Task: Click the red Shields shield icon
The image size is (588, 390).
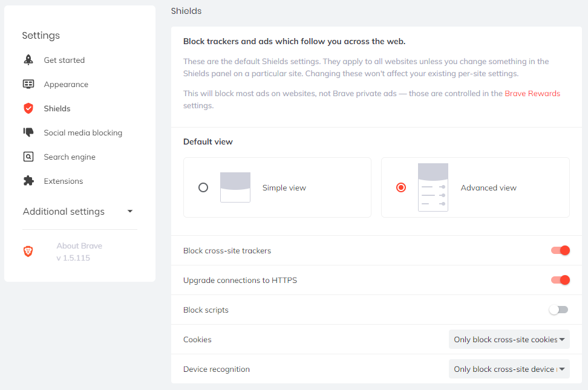Action: point(28,108)
